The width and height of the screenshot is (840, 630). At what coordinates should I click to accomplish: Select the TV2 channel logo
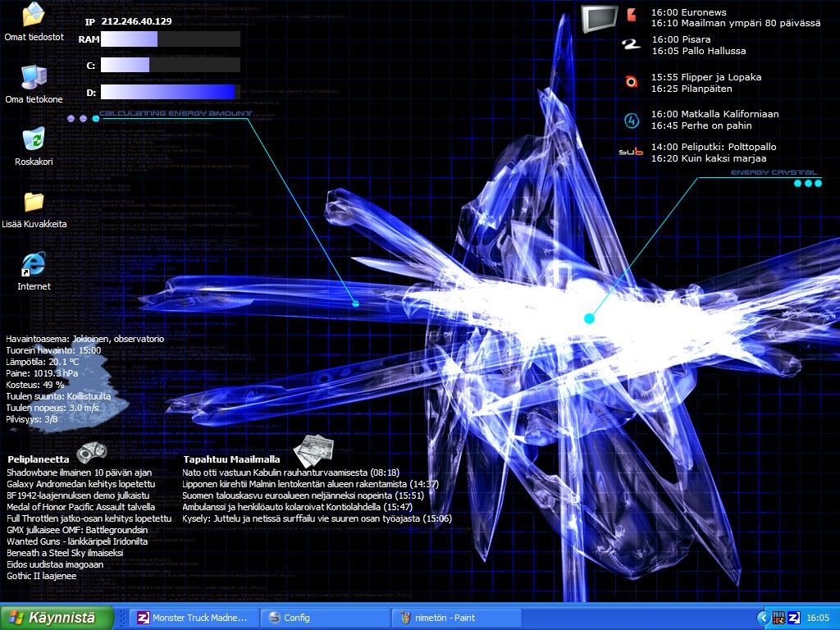click(630, 45)
